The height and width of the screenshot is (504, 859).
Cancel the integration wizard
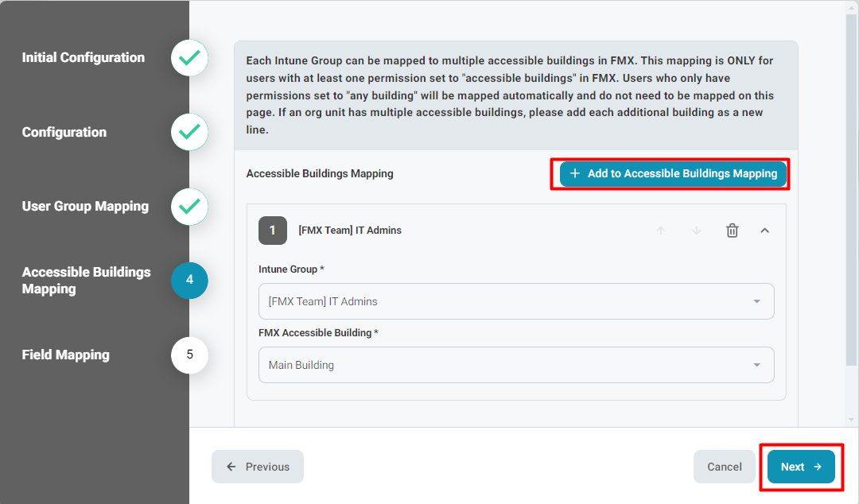724,467
